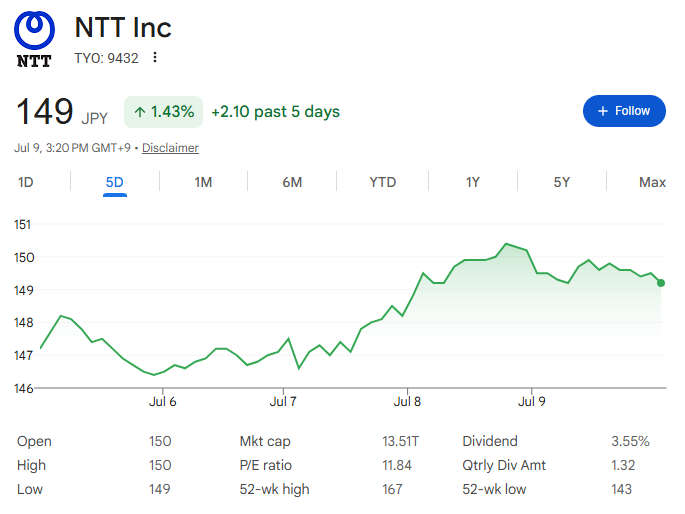
Task: Click the green endpoint dot on chart
Action: [661, 283]
